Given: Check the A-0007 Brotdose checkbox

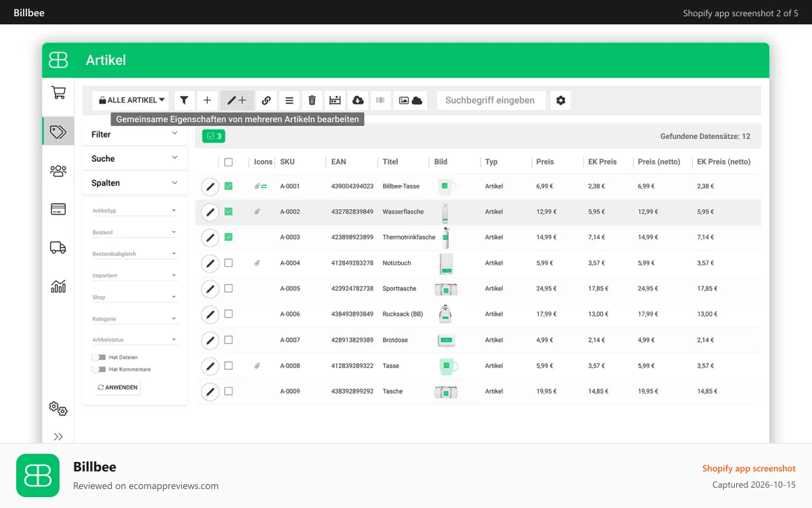Looking at the screenshot, I should (x=228, y=339).
